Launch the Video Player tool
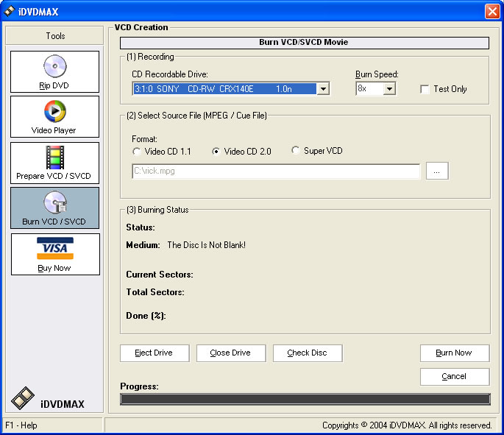This screenshot has height=435, width=504. (54, 117)
